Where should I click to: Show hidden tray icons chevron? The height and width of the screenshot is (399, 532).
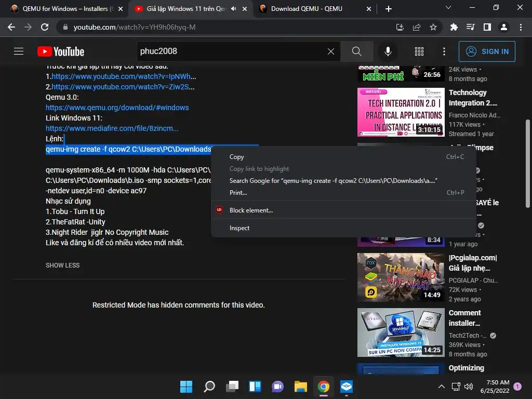point(441,387)
